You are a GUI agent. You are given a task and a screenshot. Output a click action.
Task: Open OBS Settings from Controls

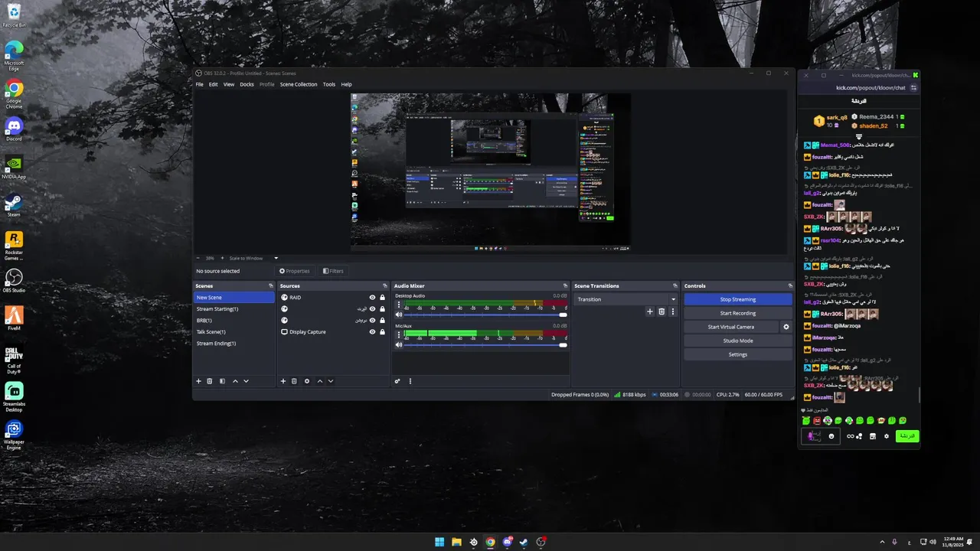(738, 354)
